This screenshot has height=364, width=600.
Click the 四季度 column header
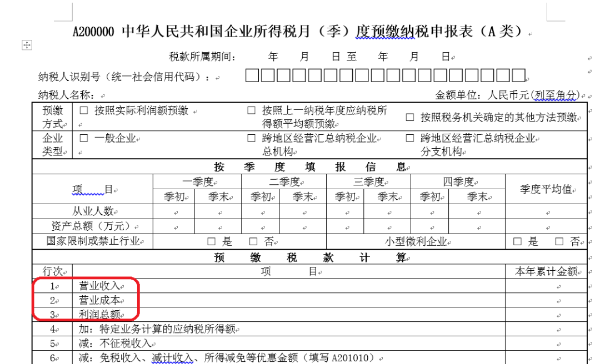pos(458,182)
